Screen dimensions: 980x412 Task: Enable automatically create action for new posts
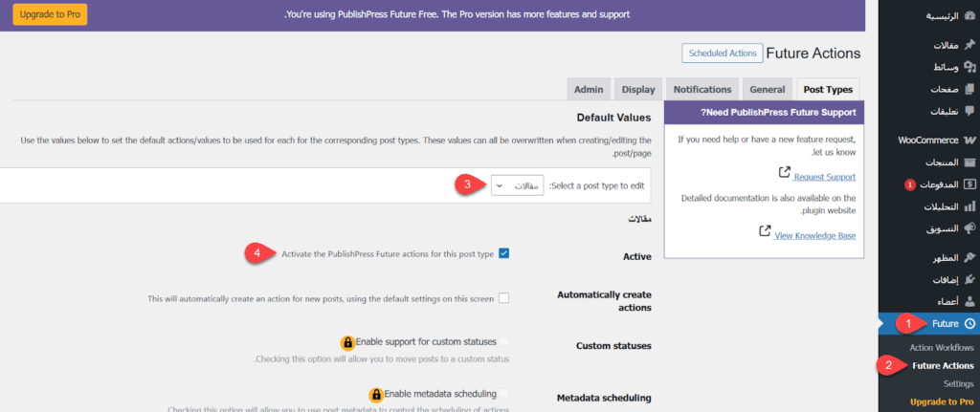click(x=504, y=298)
